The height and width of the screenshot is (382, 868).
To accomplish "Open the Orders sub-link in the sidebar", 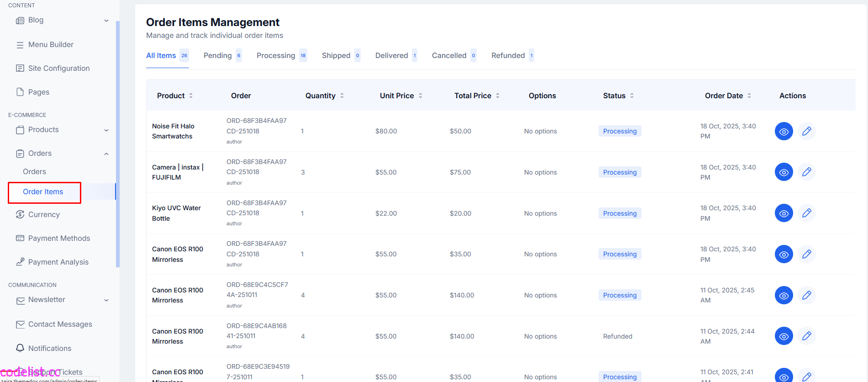I will [x=34, y=171].
